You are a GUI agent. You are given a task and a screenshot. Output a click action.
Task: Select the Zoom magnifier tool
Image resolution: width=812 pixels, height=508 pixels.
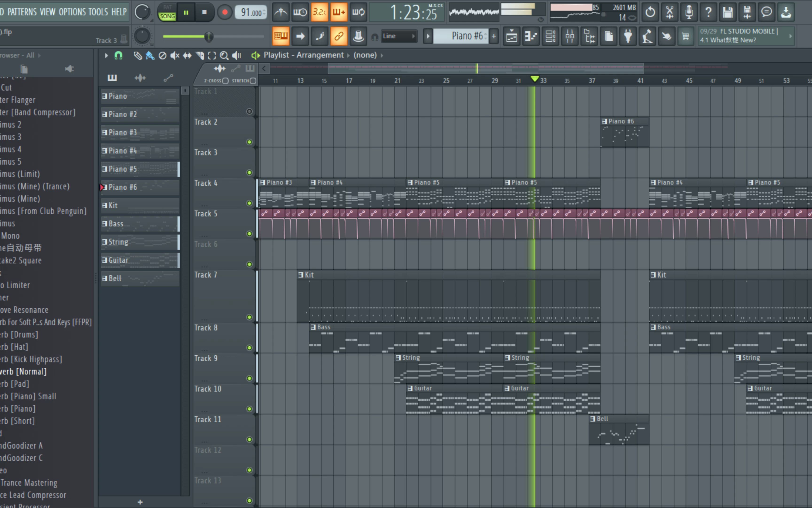click(224, 56)
